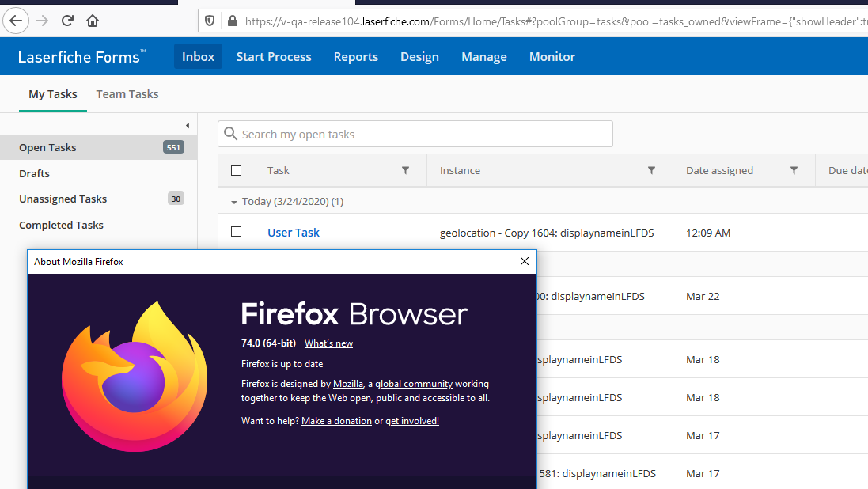
Task: Select the Manage menu item
Action: (483, 56)
